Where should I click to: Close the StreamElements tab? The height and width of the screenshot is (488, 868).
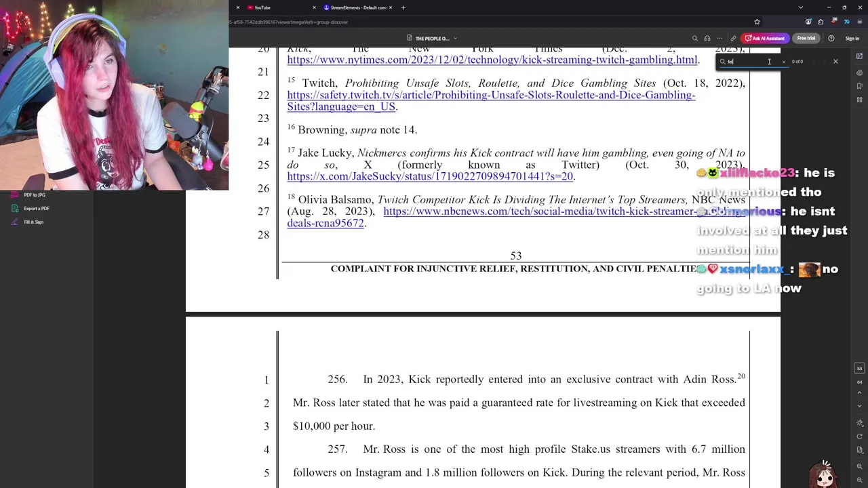pyautogui.click(x=391, y=7)
